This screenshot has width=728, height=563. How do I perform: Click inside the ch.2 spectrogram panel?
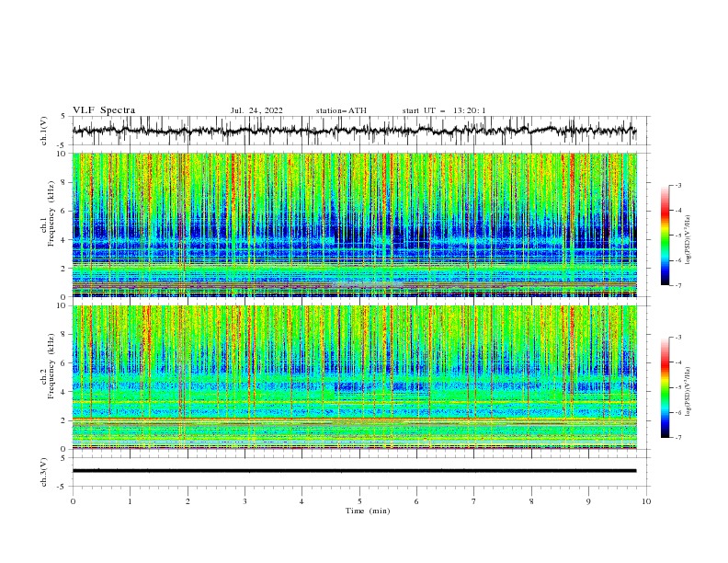(x=355, y=377)
